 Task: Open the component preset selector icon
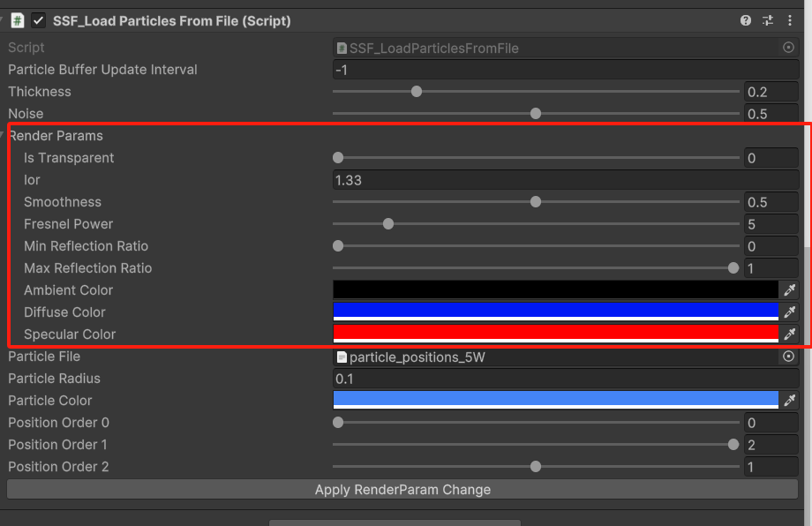click(x=768, y=20)
